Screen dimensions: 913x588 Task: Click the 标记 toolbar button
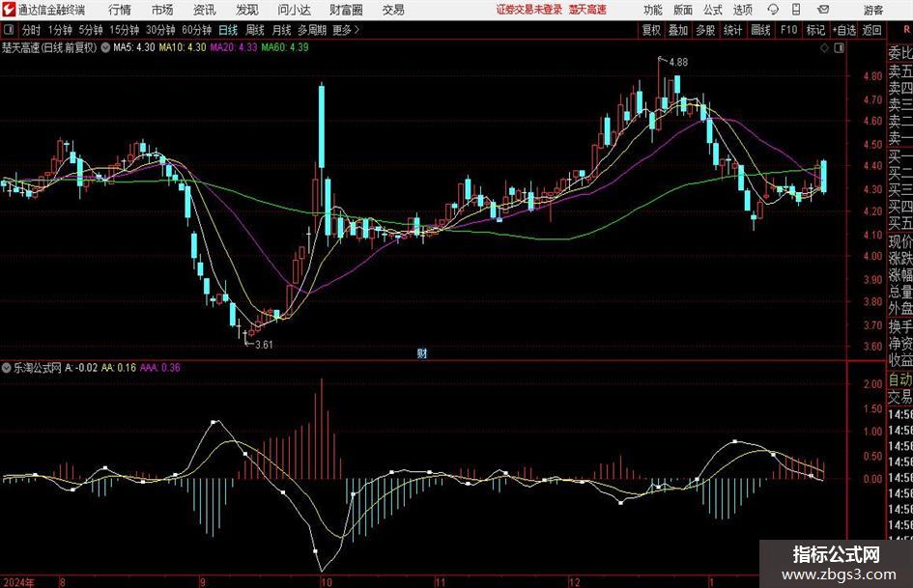[815, 30]
